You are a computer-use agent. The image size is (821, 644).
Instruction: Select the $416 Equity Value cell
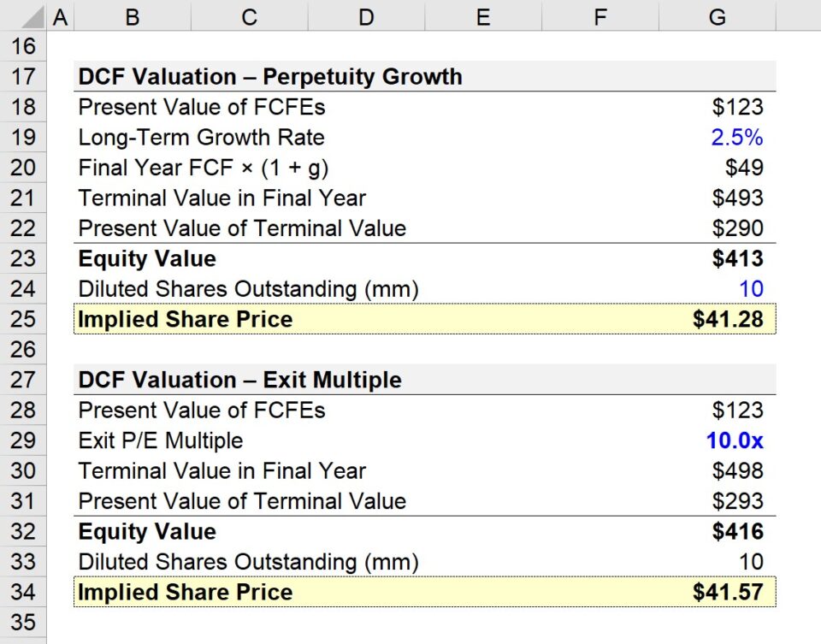[737, 532]
